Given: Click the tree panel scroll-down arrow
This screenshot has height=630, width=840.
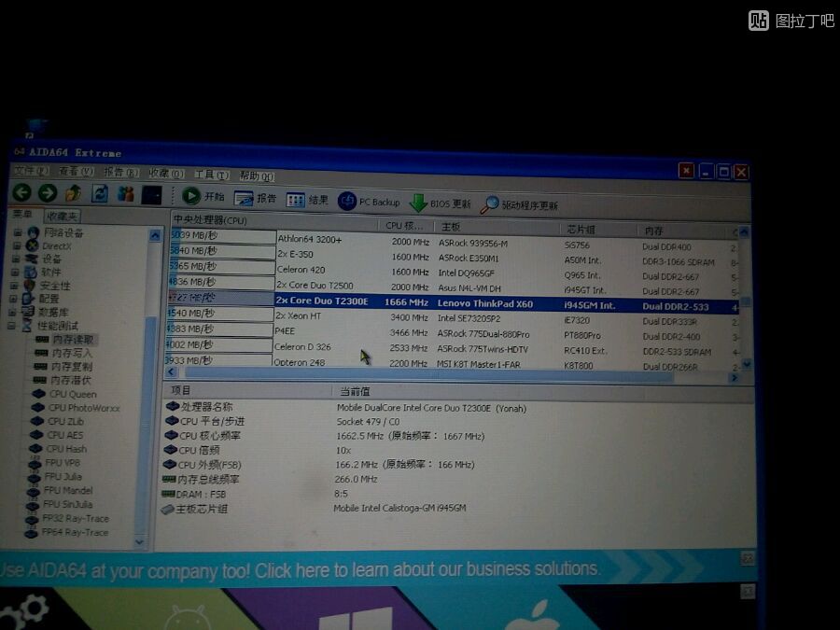Looking at the screenshot, I should 139,542.
